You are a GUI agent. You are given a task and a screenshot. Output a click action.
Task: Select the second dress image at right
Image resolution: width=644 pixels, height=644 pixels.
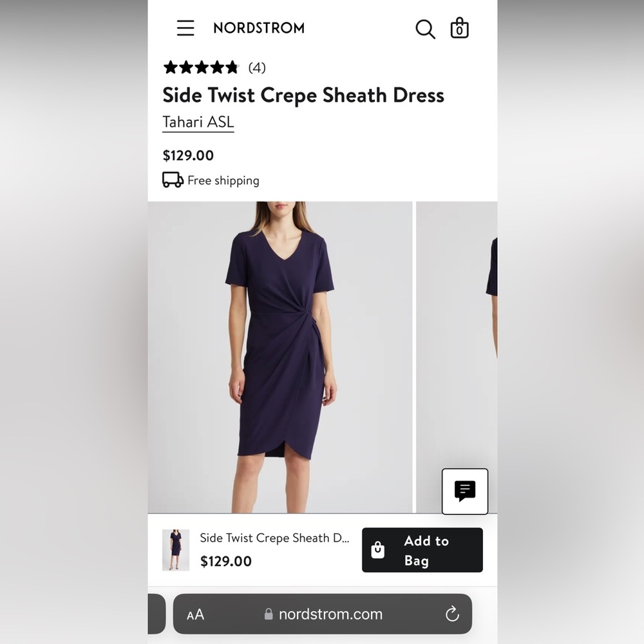pos(457,335)
